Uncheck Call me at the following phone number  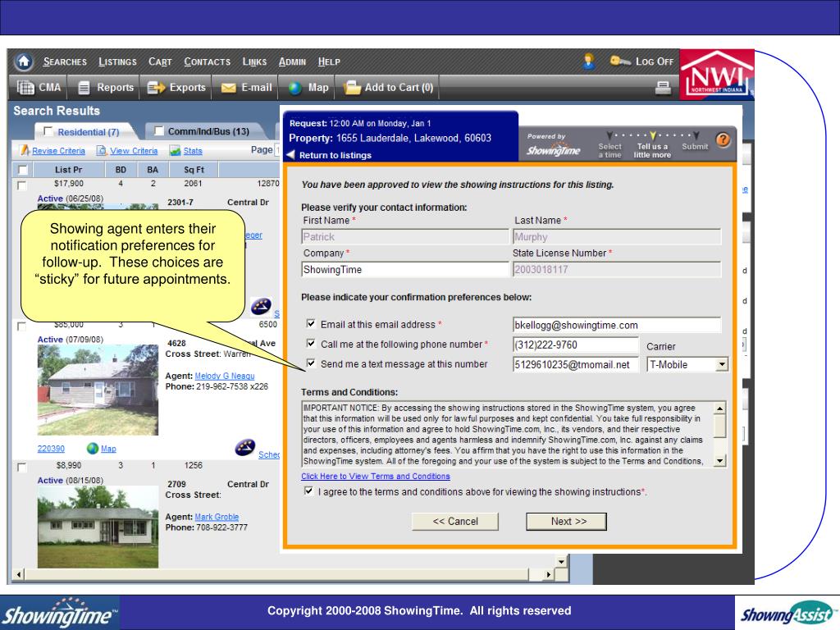(x=311, y=343)
